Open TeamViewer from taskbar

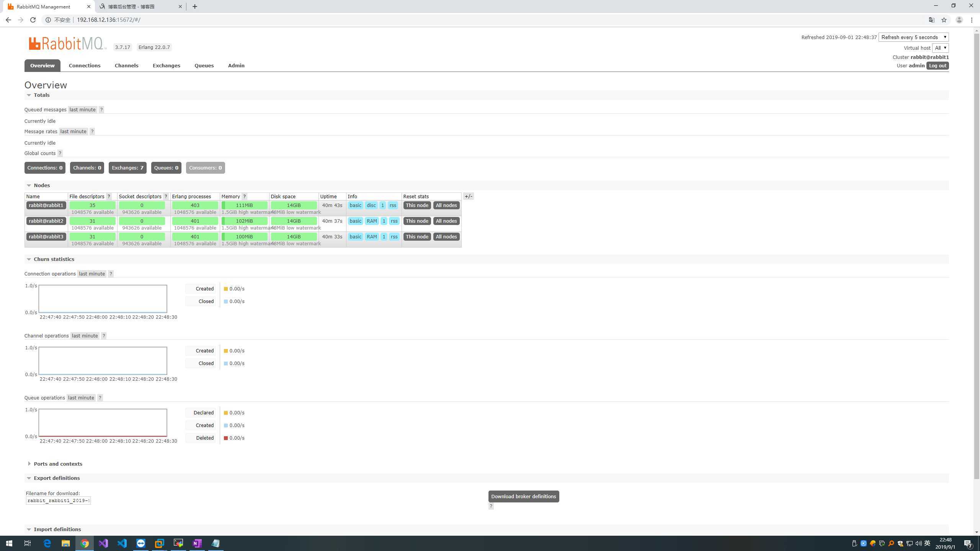tap(141, 543)
